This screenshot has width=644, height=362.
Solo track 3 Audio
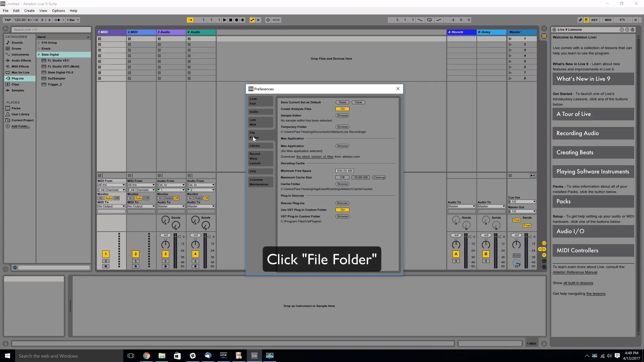(x=165, y=261)
